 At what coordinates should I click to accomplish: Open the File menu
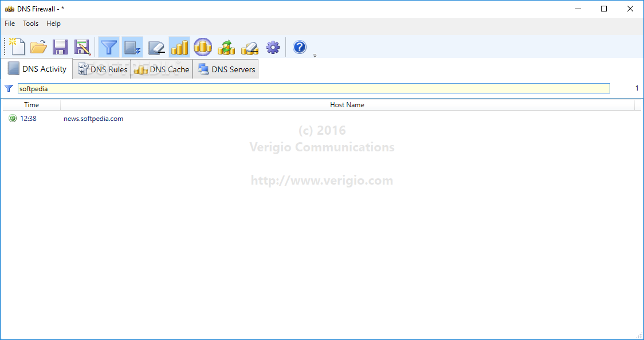coord(9,24)
